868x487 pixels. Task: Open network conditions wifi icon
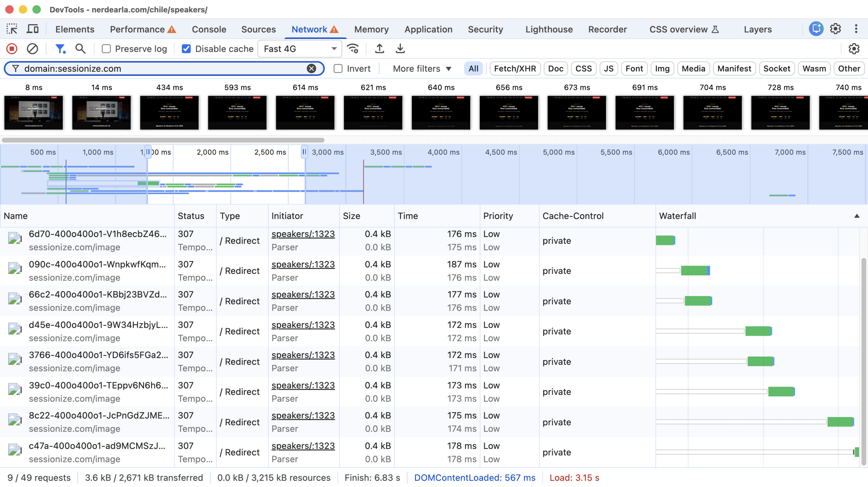pos(353,49)
